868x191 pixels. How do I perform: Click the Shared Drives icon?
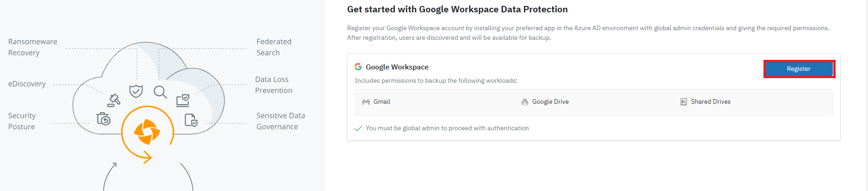(x=684, y=102)
